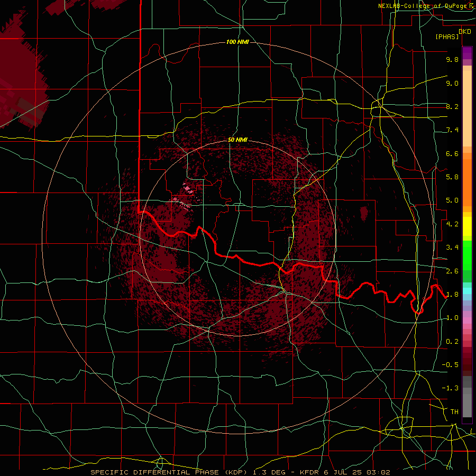
Task: Click the 1.0 value on the color scale
Action: 452,318
